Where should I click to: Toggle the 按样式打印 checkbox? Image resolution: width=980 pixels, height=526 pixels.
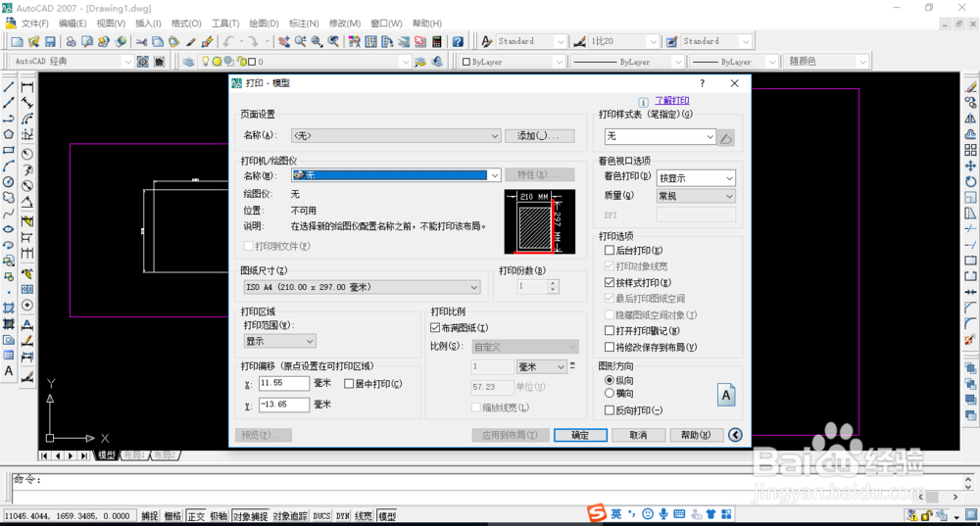(x=610, y=282)
